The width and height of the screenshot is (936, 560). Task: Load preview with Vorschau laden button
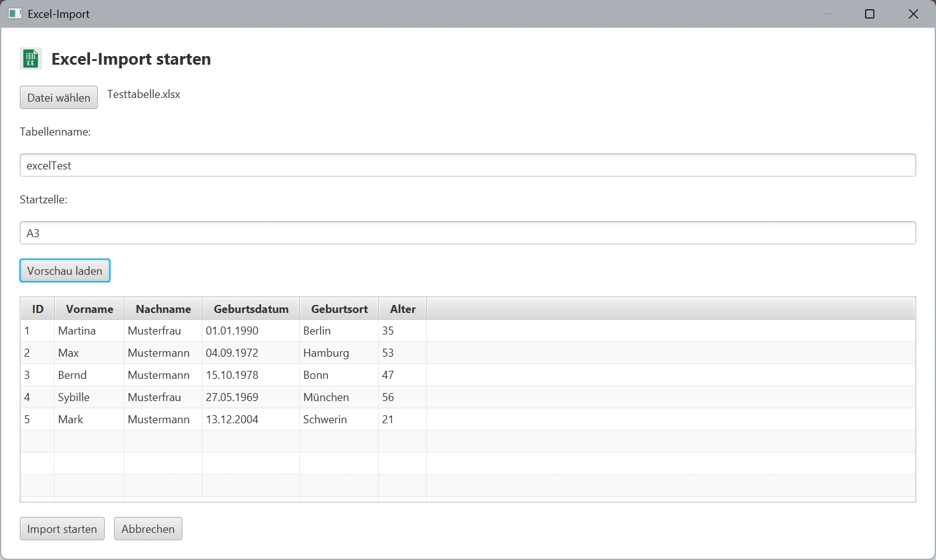tap(65, 270)
